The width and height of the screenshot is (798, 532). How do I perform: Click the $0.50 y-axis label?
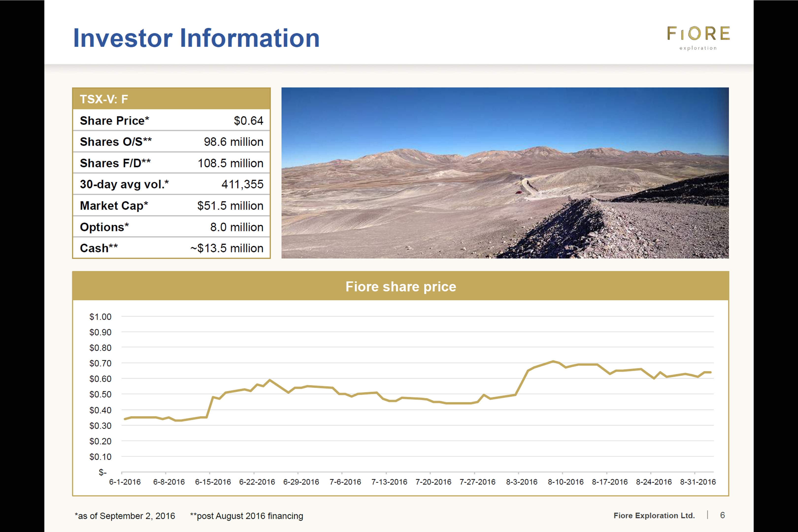pyautogui.click(x=100, y=395)
